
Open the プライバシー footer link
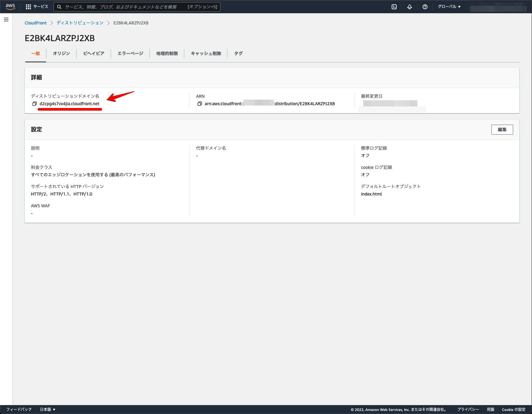(468, 409)
